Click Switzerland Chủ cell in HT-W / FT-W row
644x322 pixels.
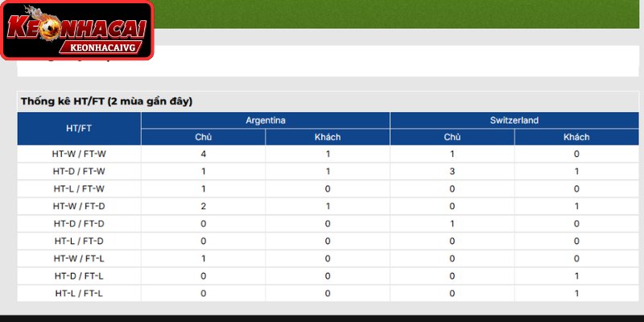[452, 154]
